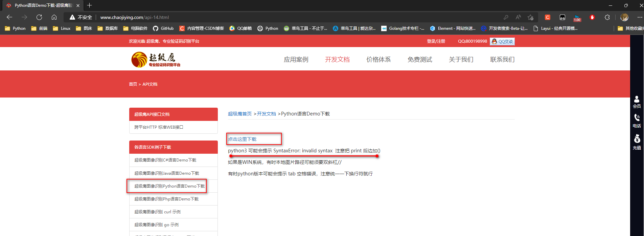Open the 免费测试 navigation item

(420, 60)
